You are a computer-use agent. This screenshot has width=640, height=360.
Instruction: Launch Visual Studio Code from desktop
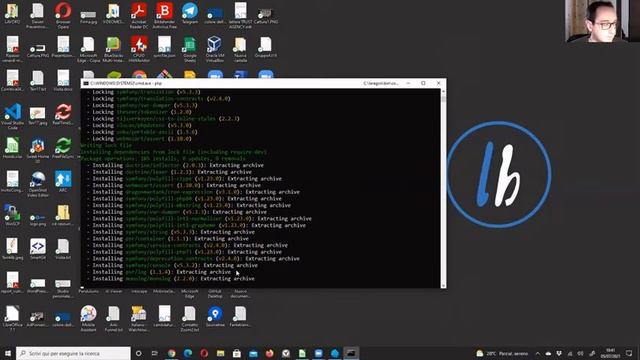tap(12, 116)
